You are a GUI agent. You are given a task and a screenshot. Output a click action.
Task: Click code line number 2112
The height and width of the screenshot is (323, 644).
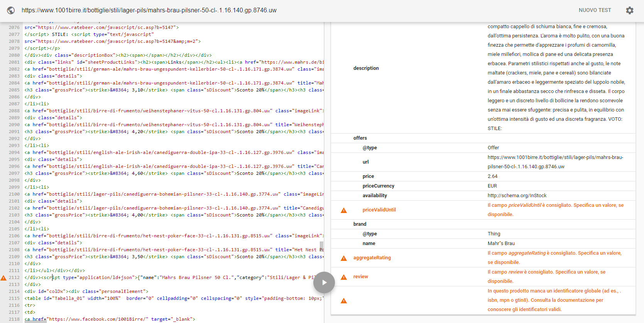click(14, 277)
